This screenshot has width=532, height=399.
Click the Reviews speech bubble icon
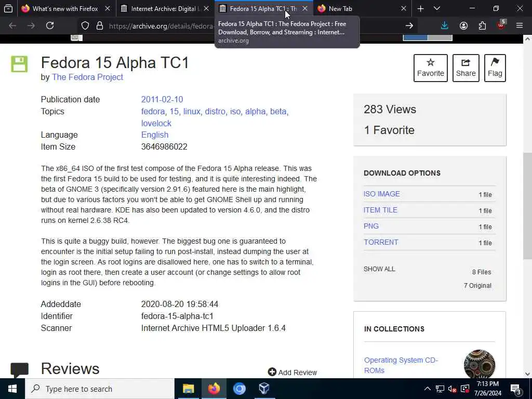coord(19,370)
